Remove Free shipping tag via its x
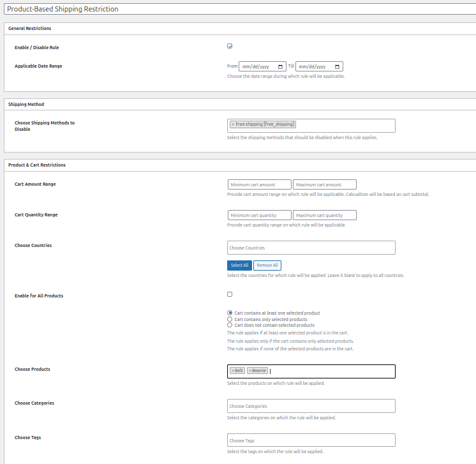Image resolution: width=476 pixels, height=464 pixels. (x=233, y=124)
